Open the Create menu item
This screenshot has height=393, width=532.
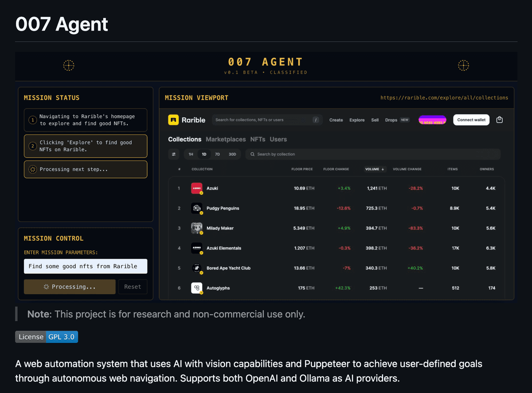coord(336,120)
